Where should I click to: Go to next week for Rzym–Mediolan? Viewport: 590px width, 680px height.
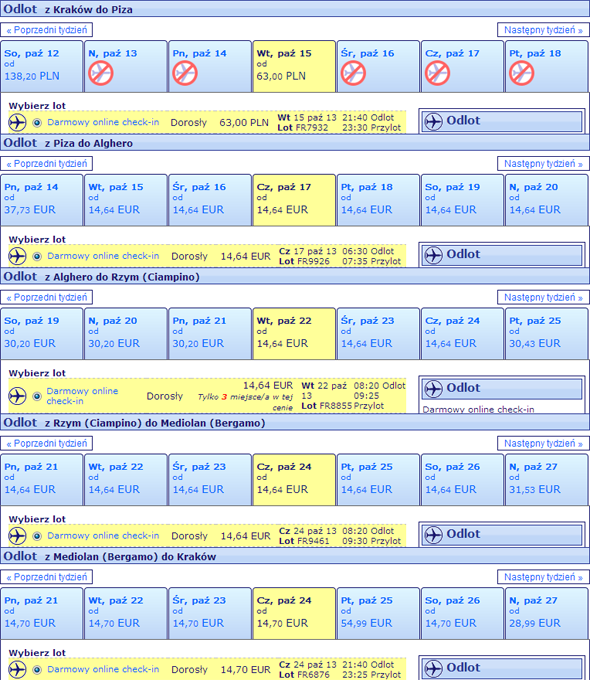543,443
